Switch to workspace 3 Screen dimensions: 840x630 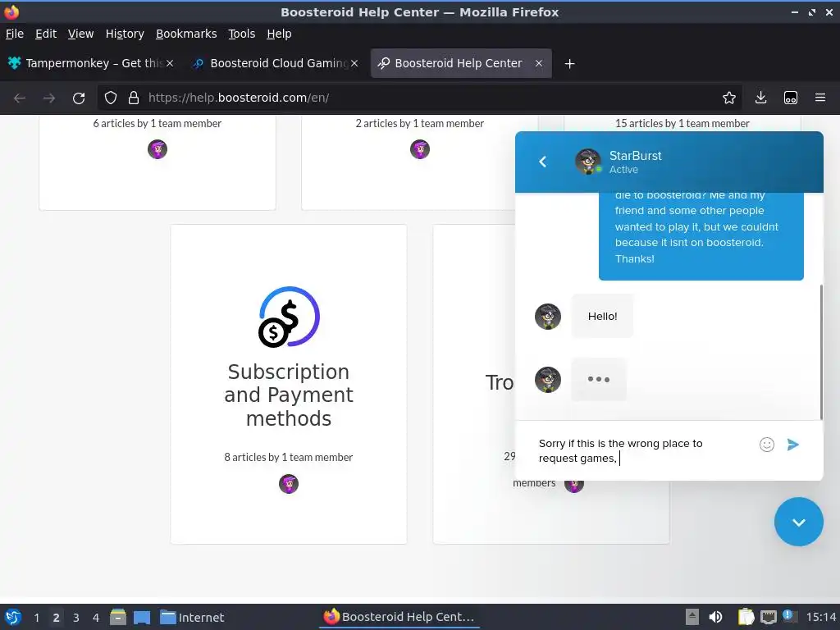(x=76, y=618)
